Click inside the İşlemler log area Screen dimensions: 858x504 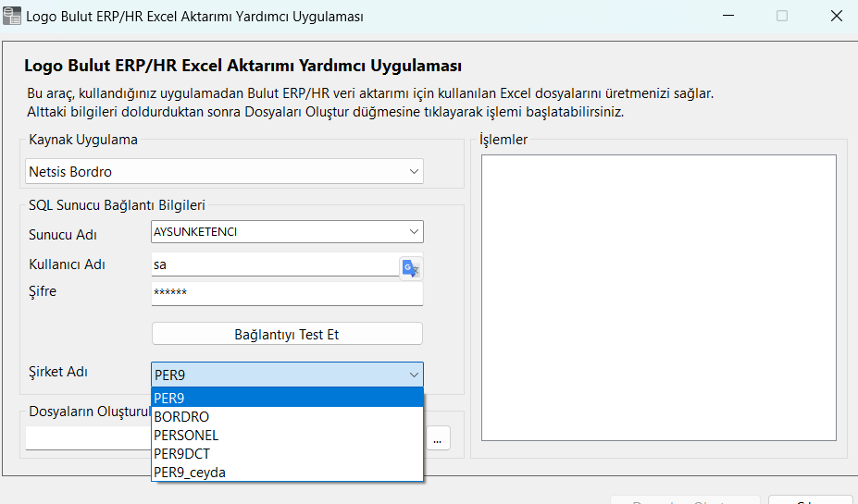pyautogui.click(x=658, y=298)
